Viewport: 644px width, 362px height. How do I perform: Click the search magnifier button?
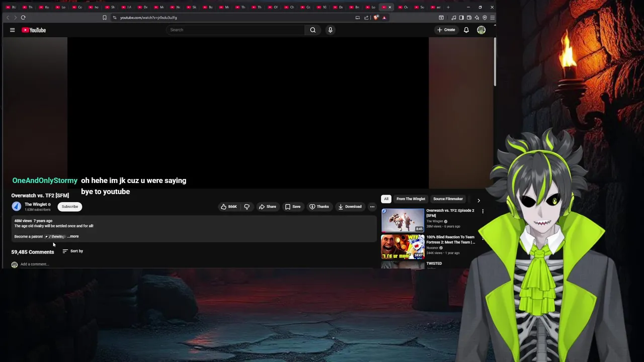pos(312,30)
